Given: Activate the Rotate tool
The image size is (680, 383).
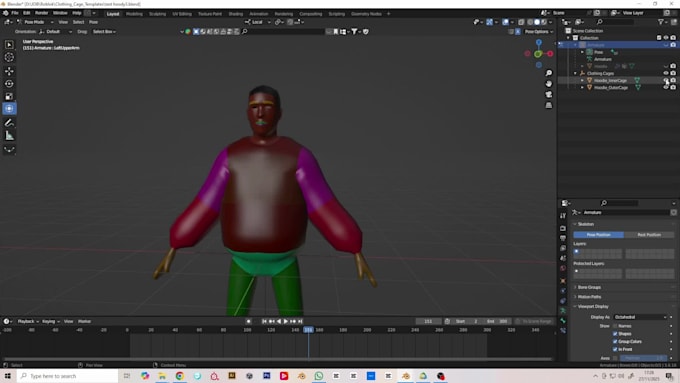Looking at the screenshot, I should (9, 84).
